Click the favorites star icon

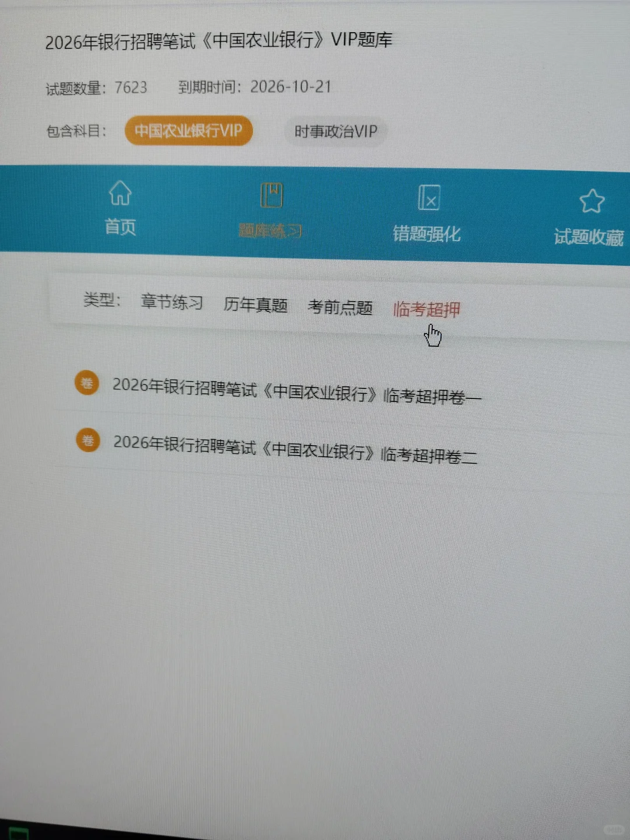coord(592,201)
